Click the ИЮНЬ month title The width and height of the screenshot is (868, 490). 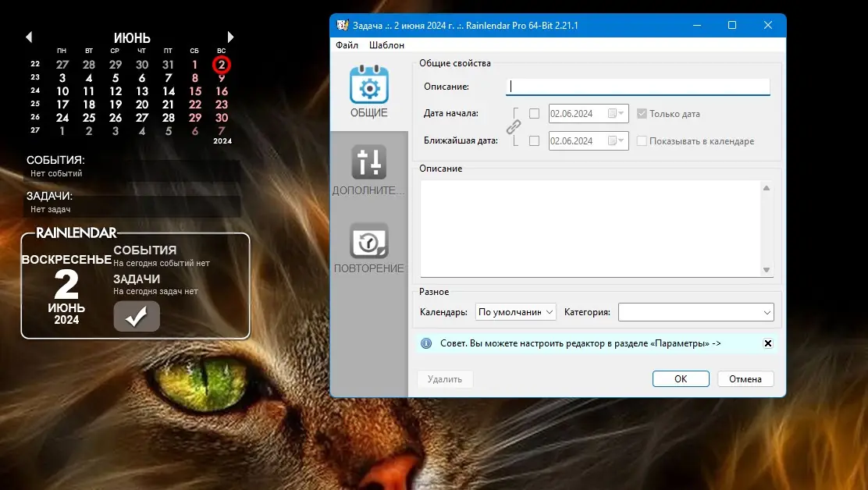coord(132,37)
